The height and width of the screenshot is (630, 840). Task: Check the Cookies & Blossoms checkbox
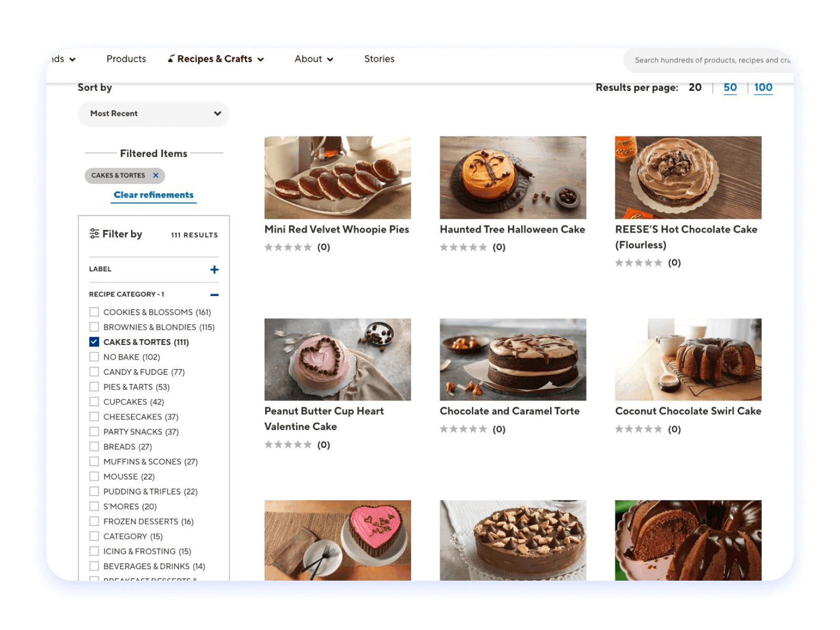(94, 312)
